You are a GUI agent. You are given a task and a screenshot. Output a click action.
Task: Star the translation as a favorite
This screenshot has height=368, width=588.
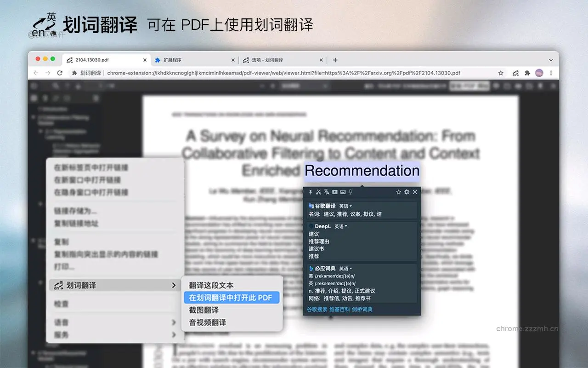[x=398, y=192]
